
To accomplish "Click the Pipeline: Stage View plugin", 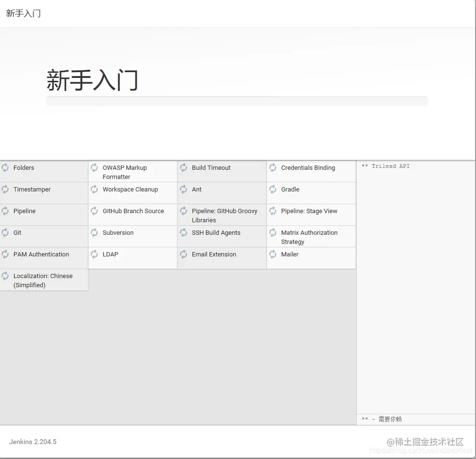I will click(310, 211).
